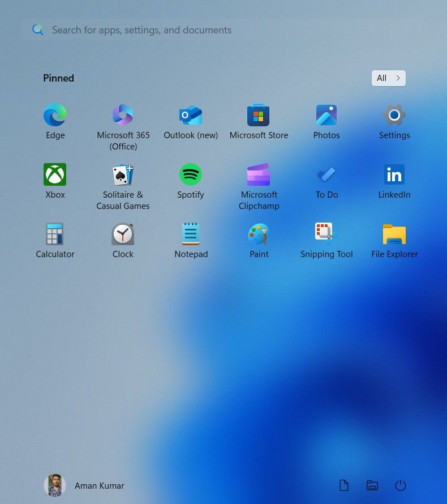The image size is (447, 504).
Task: Click the search magnifier icon
Action: click(x=38, y=29)
